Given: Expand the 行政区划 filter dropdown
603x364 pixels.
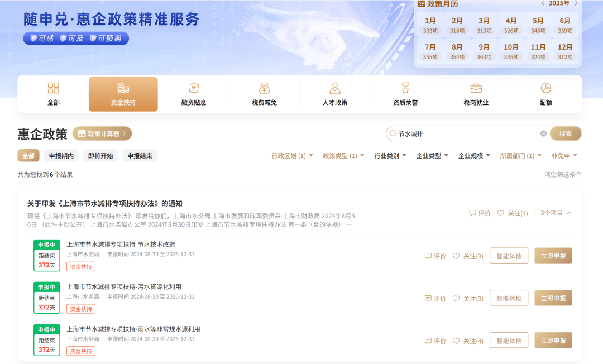Looking at the screenshot, I should click(292, 156).
